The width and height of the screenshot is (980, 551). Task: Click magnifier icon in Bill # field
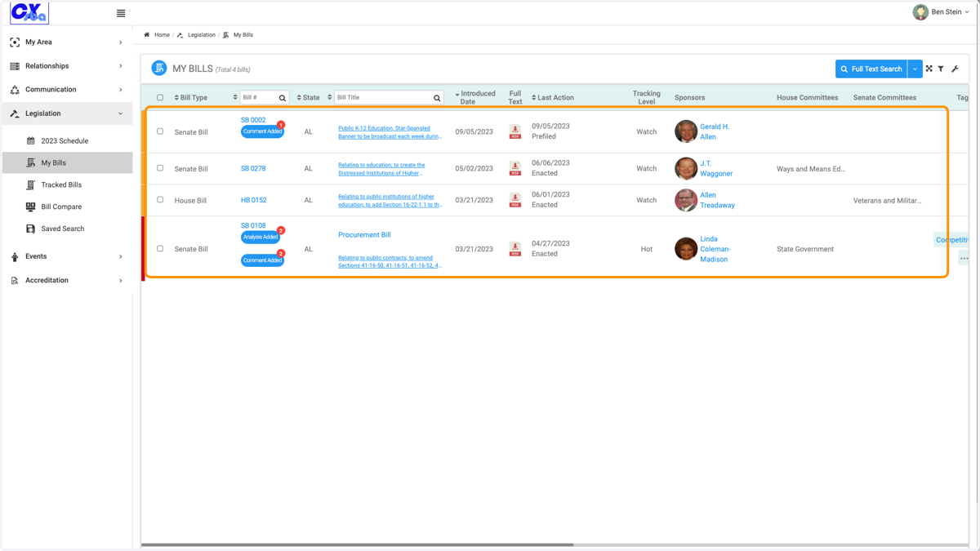[283, 98]
